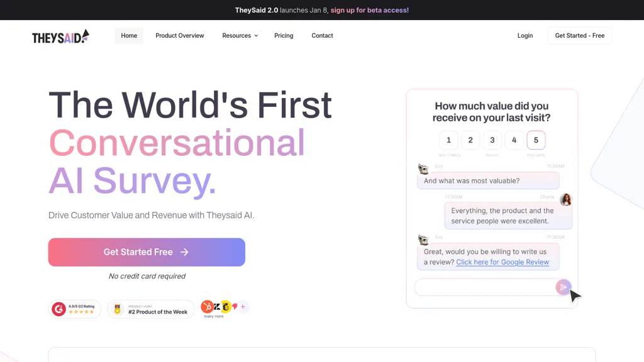Viewport: 644px width, 362px height.
Task: Navigate to the Contact page
Action: [x=322, y=36]
